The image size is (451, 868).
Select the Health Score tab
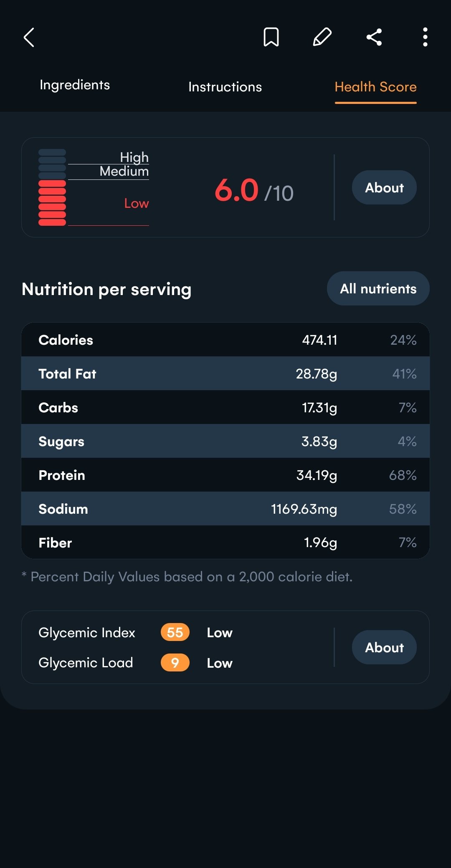click(375, 87)
